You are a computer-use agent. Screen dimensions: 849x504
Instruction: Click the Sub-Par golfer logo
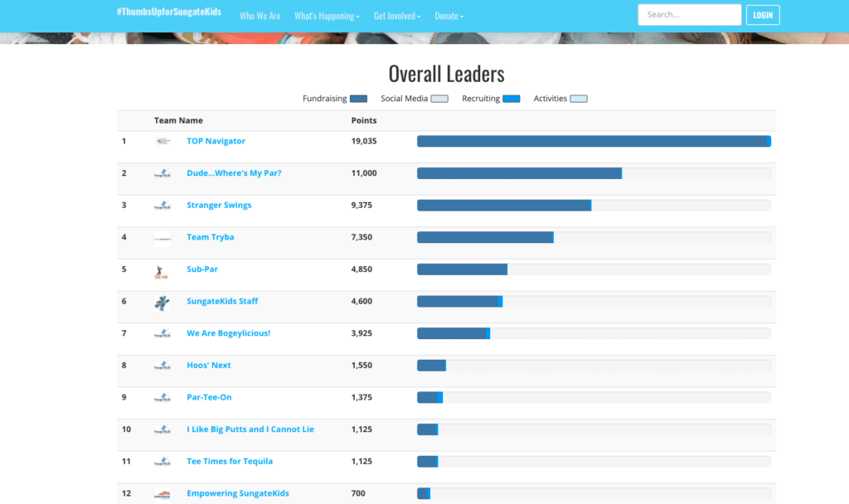(x=161, y=272)
